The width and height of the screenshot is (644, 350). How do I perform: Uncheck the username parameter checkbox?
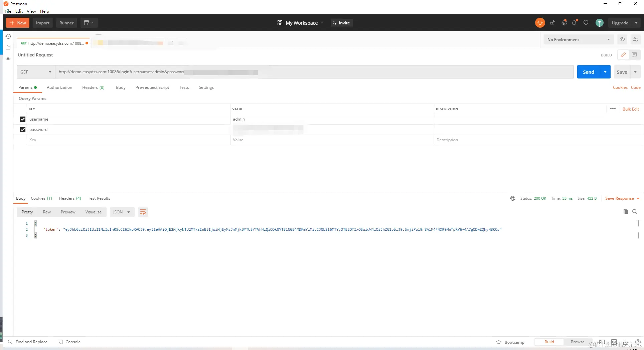coord(23,119)
